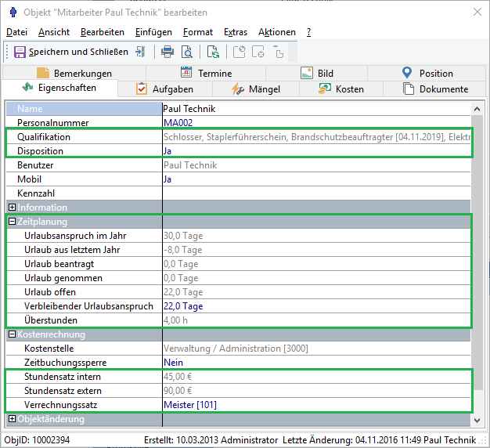The image size is (490, 448).
Task: Click the Bemerkungen tab note icon
Action: 43,73
